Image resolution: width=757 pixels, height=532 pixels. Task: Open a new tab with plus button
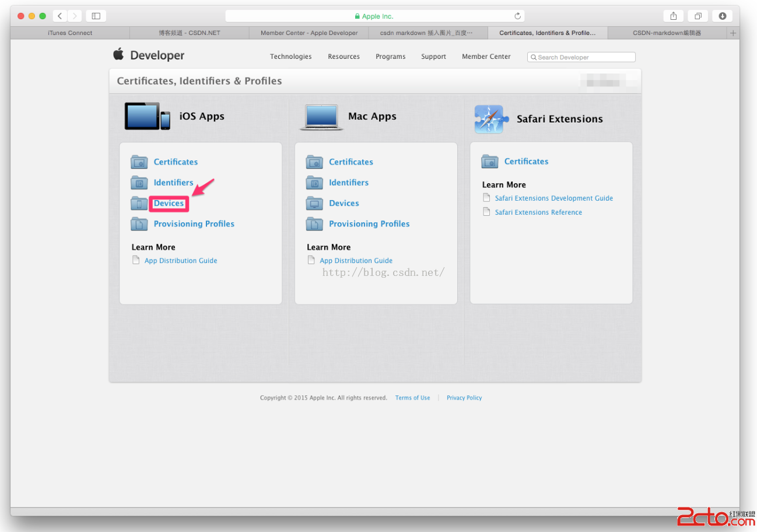(733, 33)
